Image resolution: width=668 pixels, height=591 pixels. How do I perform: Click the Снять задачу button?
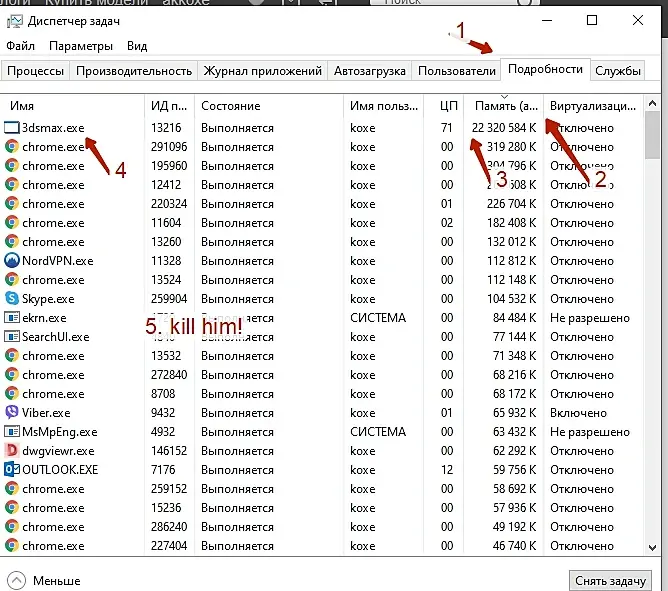pyautogui.click(x=610, y=580)
